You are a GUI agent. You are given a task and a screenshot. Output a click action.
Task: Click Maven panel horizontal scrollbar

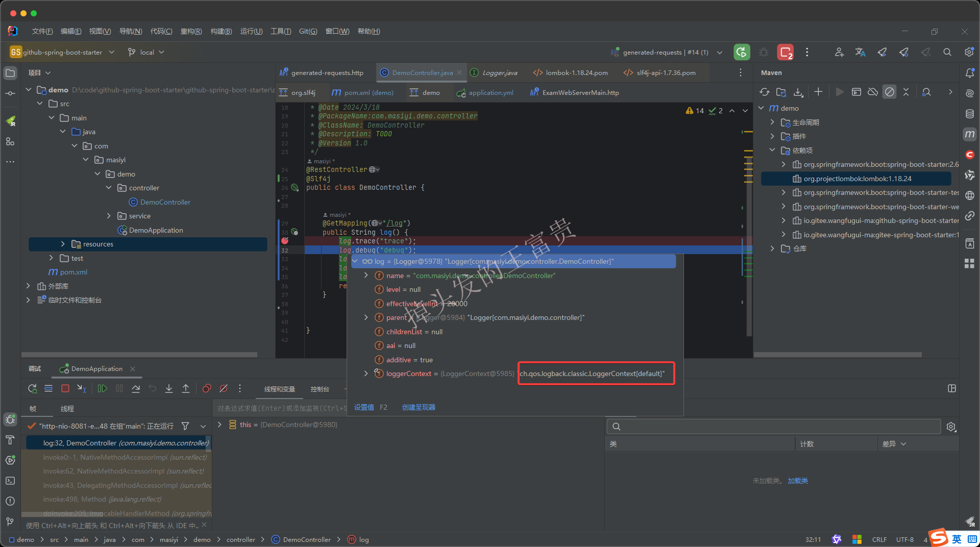[838, 354]
